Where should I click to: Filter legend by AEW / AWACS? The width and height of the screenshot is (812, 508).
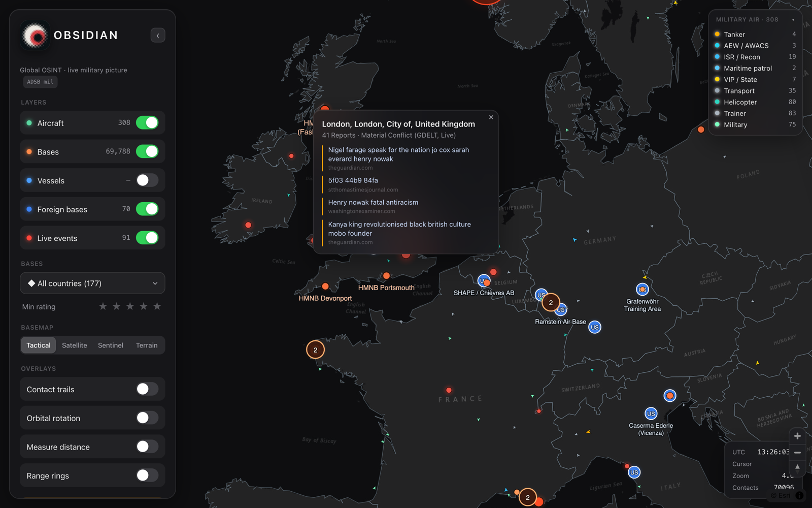[x=755, y=46]
